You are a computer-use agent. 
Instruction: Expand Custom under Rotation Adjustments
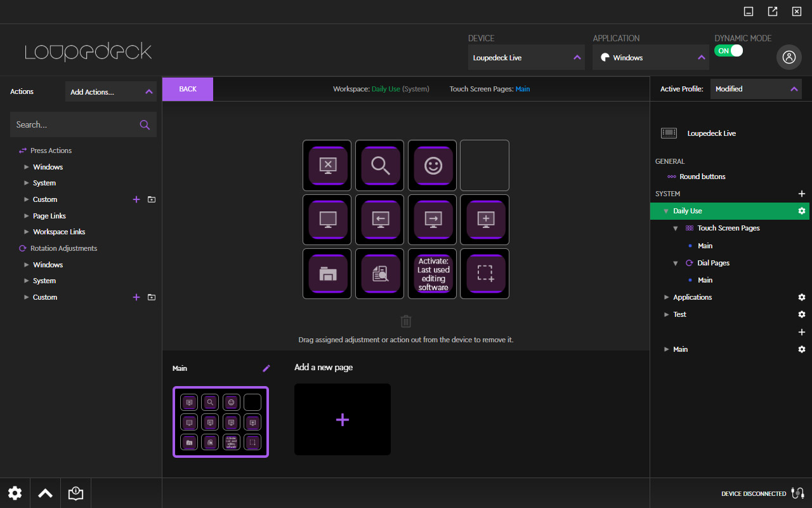(26, 297)
